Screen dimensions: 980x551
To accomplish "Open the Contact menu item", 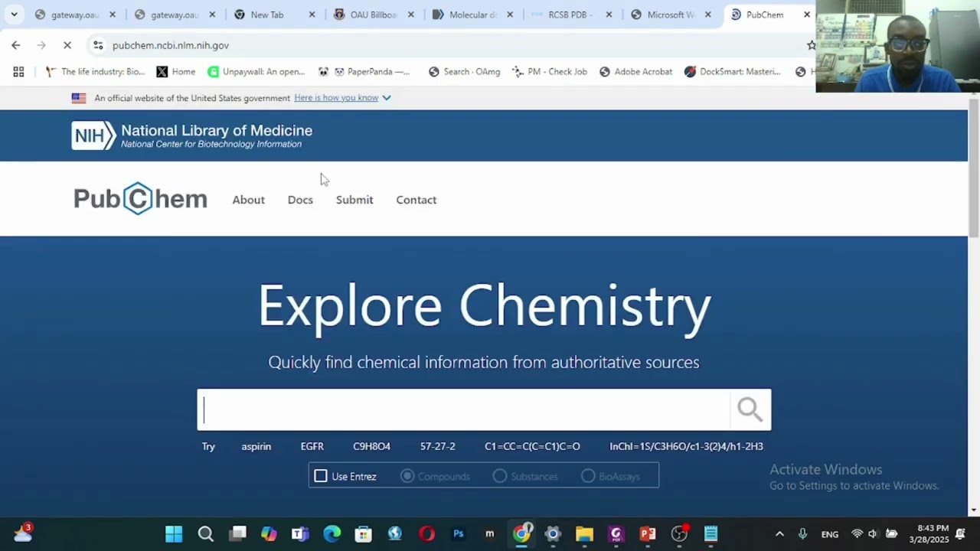I will coord(416,200).
